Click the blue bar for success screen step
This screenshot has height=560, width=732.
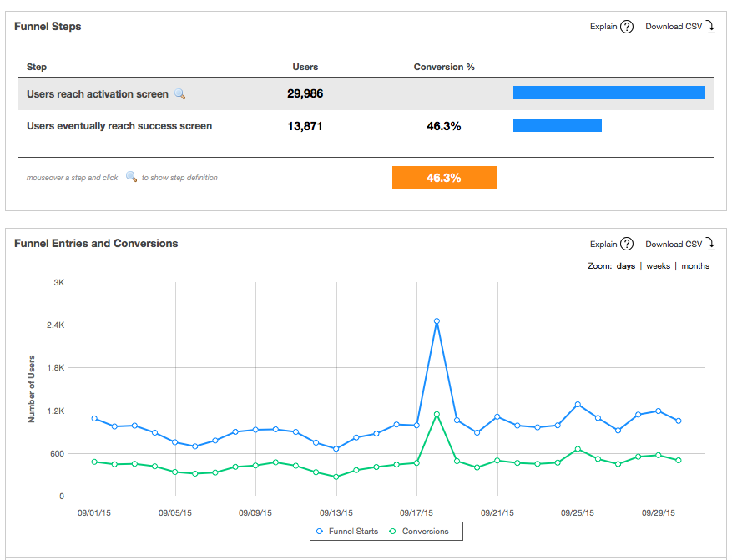click(557, 125)
